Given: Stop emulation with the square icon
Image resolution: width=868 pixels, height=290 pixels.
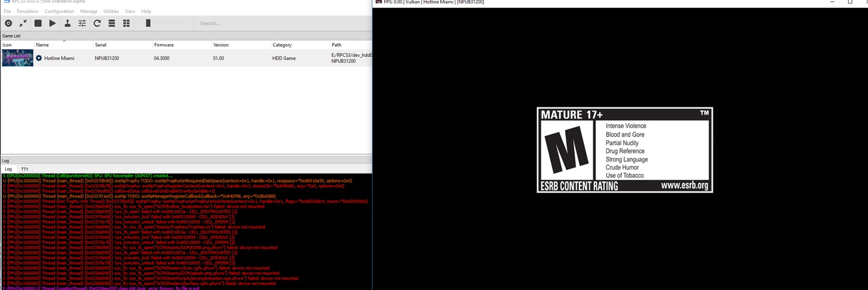Looking at the screenshot, I should (38, 23).
